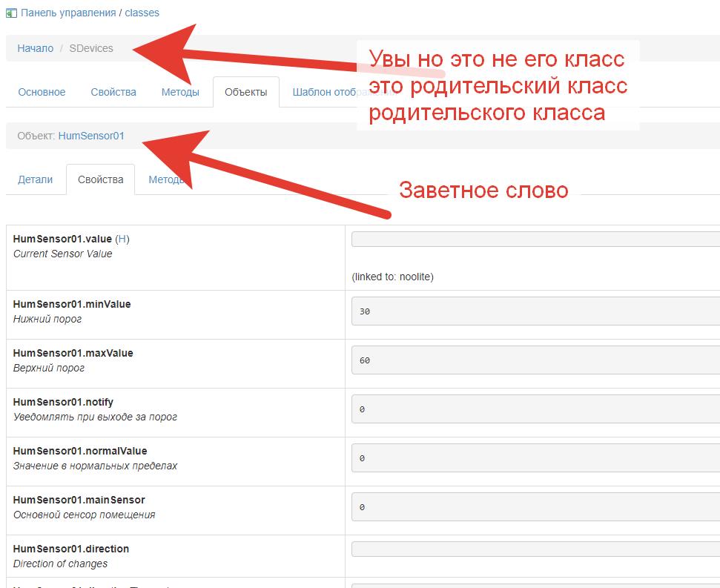Click the 'Current Sensor Value' description
This screenshot has width=720, height=588.
63,254
